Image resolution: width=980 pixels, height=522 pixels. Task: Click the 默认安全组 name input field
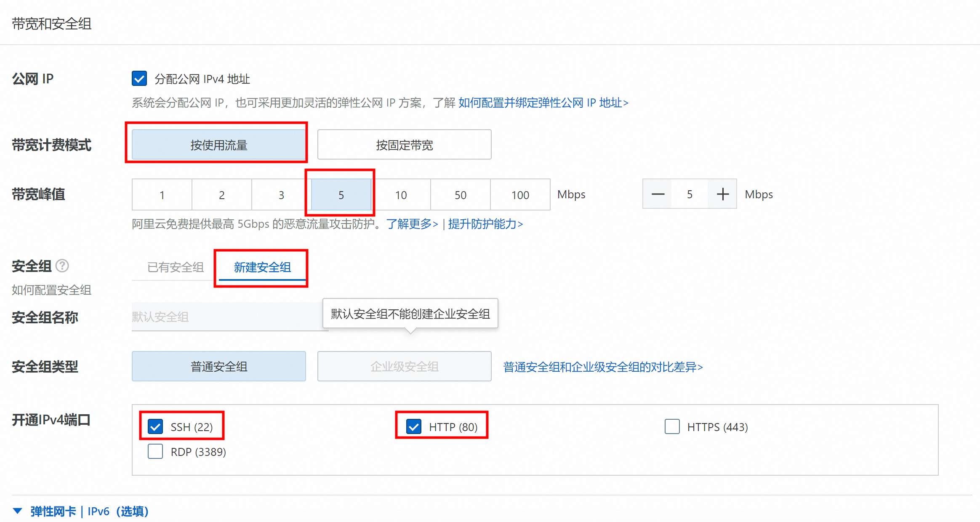pyautogui.click(x=227, y=317)
